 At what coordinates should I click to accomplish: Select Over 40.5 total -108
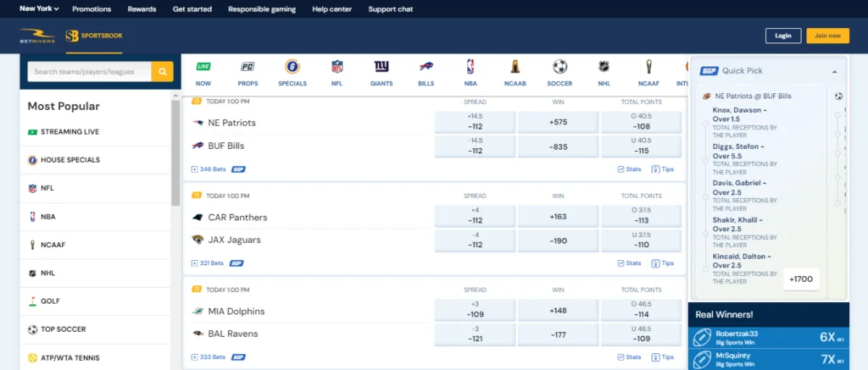coord(641,122)
